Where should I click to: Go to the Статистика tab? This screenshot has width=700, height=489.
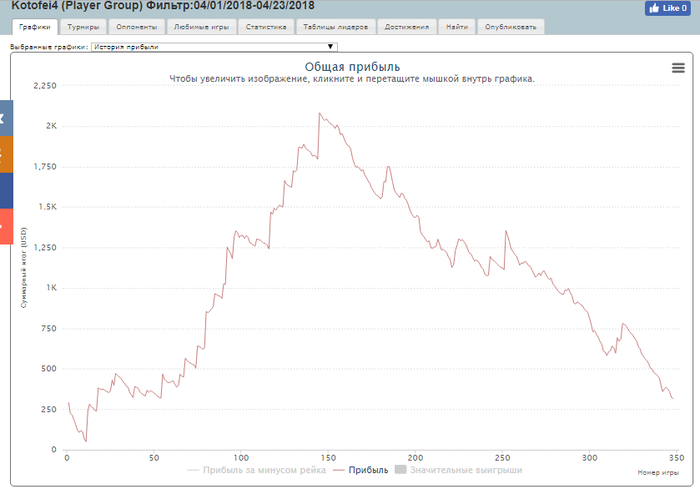pos(266,27)
